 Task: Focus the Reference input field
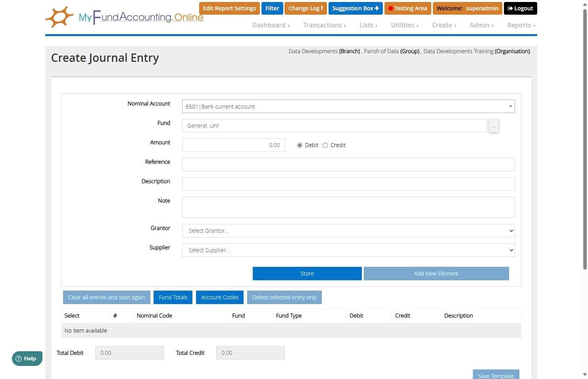pos(348,165)
